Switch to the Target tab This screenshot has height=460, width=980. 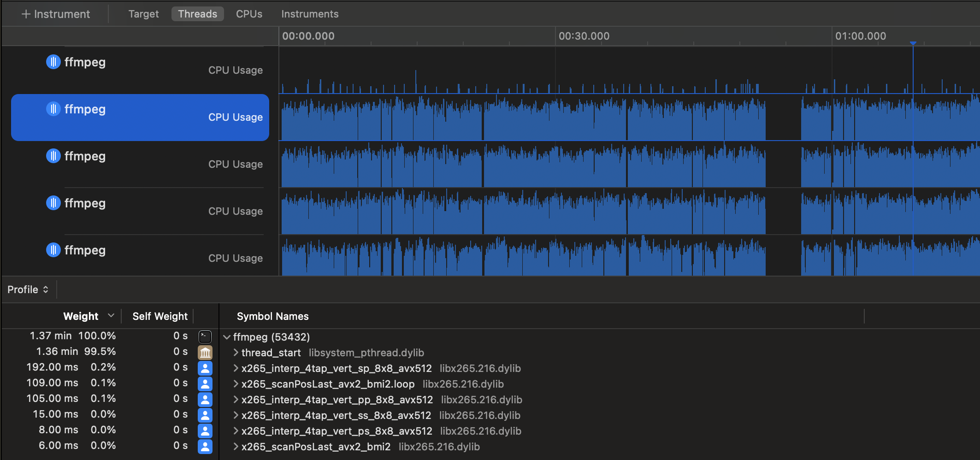[x=143, y=14]
